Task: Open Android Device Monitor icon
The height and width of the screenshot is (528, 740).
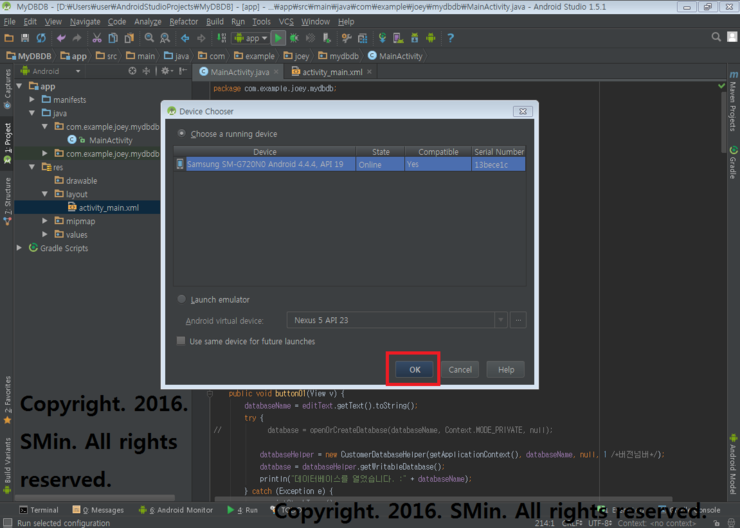Action: [x=430, y=38]
